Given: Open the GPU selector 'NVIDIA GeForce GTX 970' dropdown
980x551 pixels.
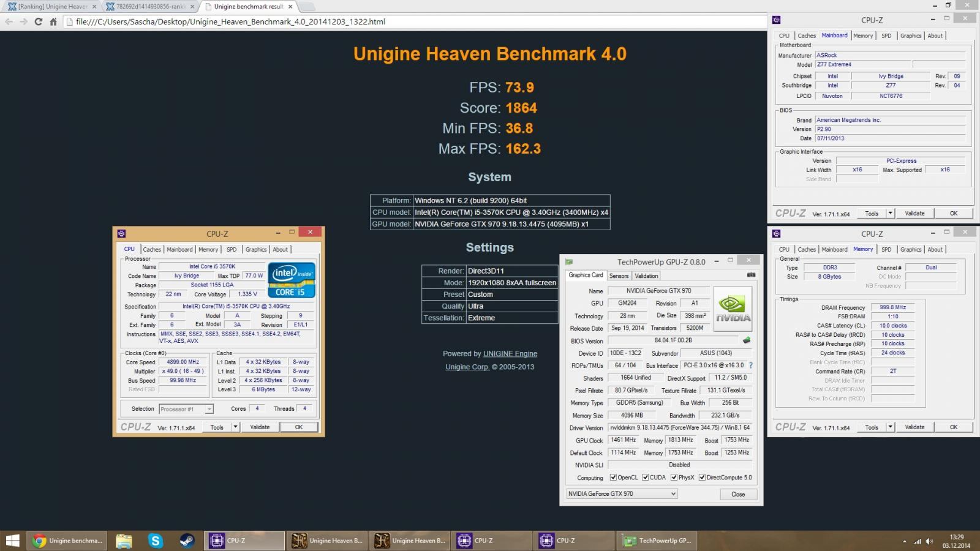Looking at the screenshot, I should [622, 494].
